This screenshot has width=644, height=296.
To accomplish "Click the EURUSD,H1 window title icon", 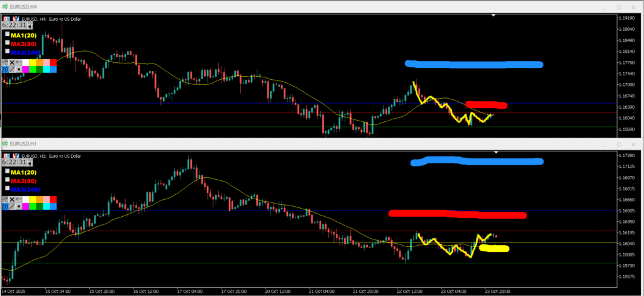I will tap(5, 143).
